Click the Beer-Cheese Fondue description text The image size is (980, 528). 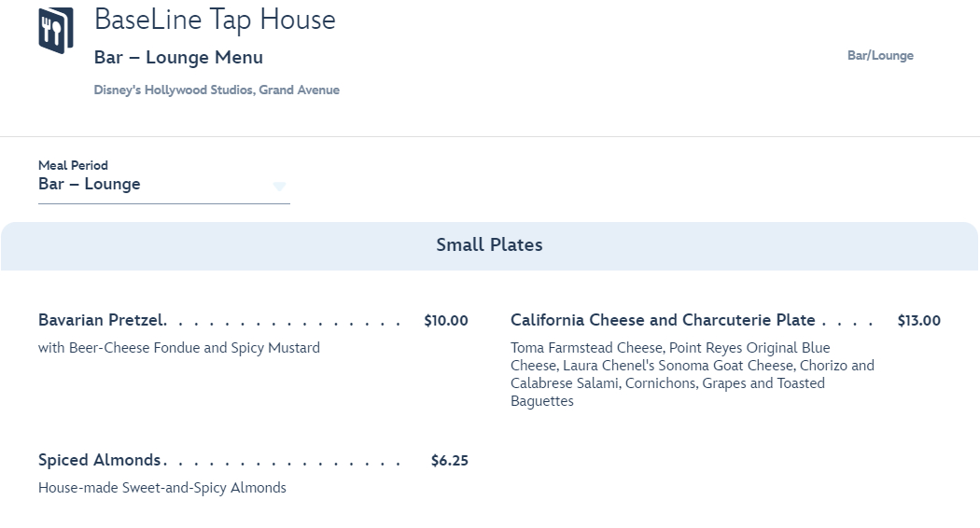(179, 348)
